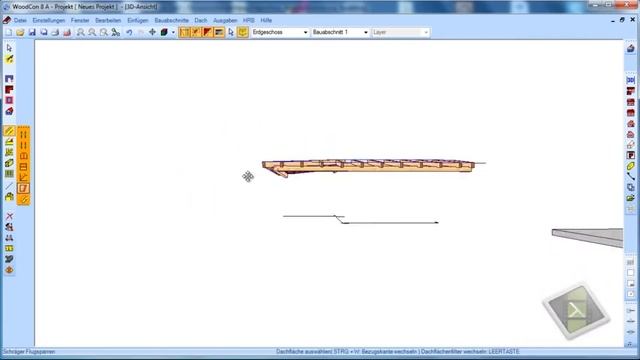Viewport: 640px width, 360px height.
Task: Open the Datei menu
Action: pos(20,20)
